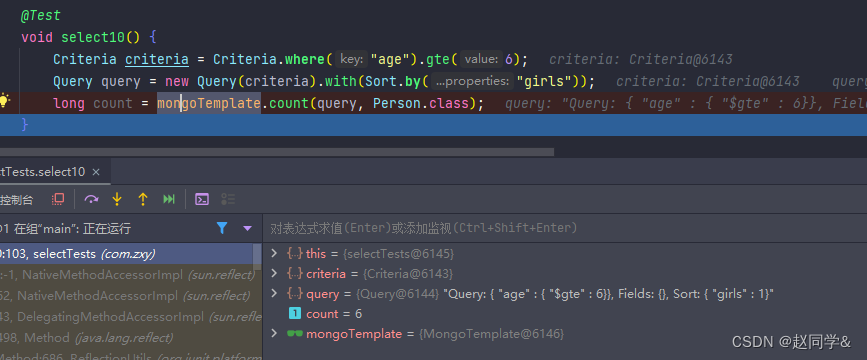The image size is (867, 360).
Task: Click the Step Over debugger icon
Action: click(91, 199)
